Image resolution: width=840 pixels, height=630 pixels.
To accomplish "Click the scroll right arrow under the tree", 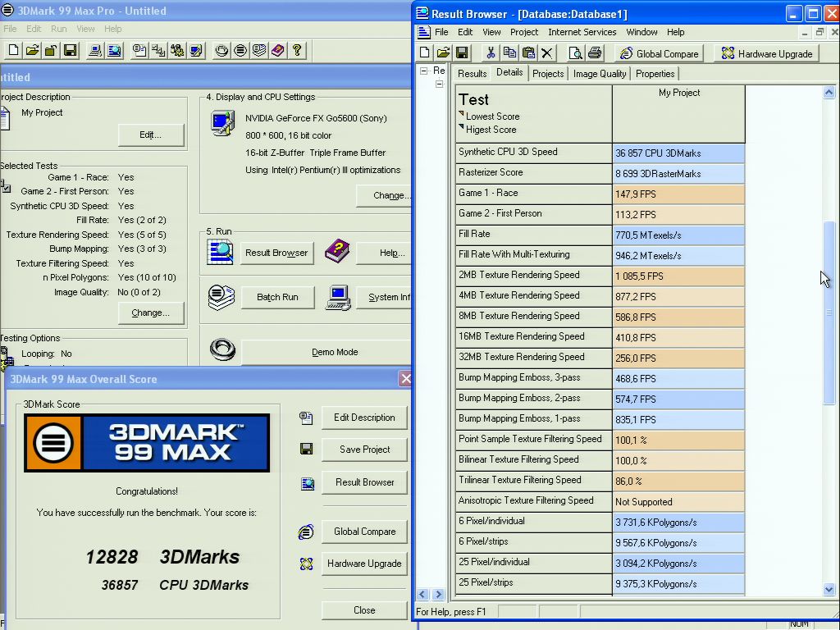I will click(x=439, y=594).
